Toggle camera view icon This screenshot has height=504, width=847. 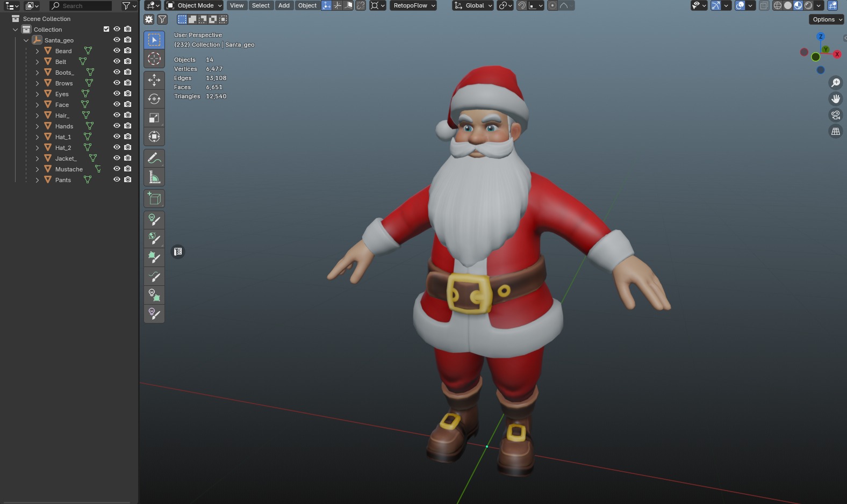coord(836,115)
